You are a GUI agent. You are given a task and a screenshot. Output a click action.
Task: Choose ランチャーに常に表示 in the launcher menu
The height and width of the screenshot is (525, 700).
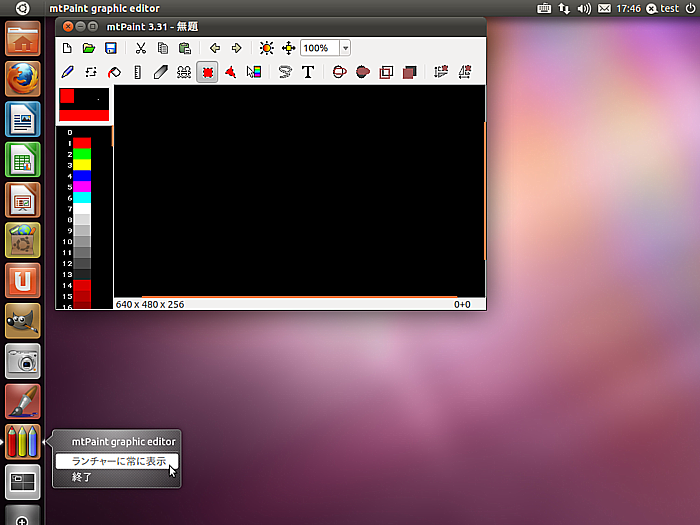118,461
